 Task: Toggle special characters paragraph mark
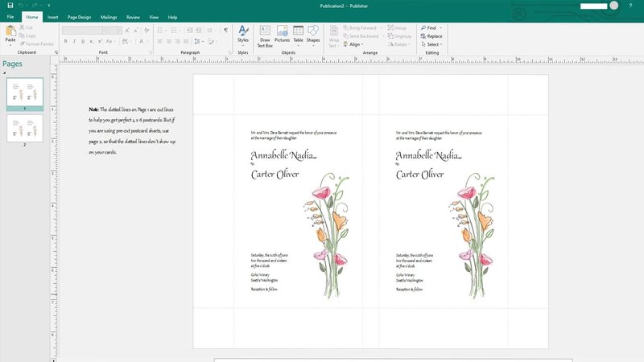pyautogui.click(x=225, y=30)
